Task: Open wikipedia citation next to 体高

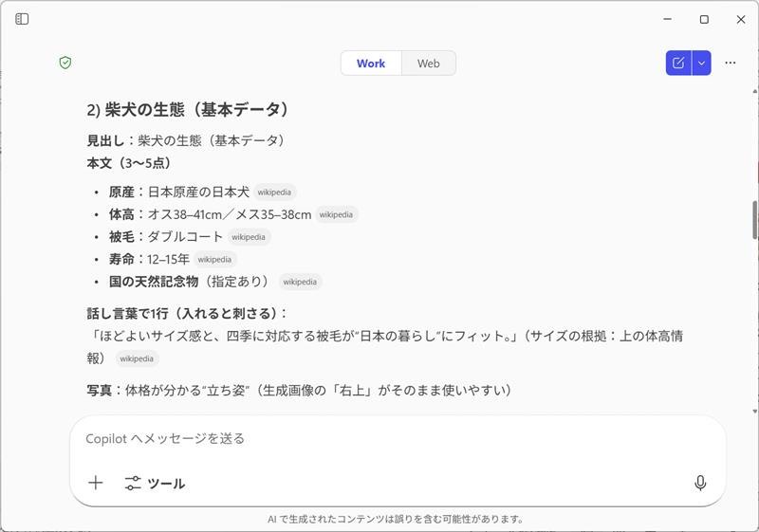Action: point(336,214)
